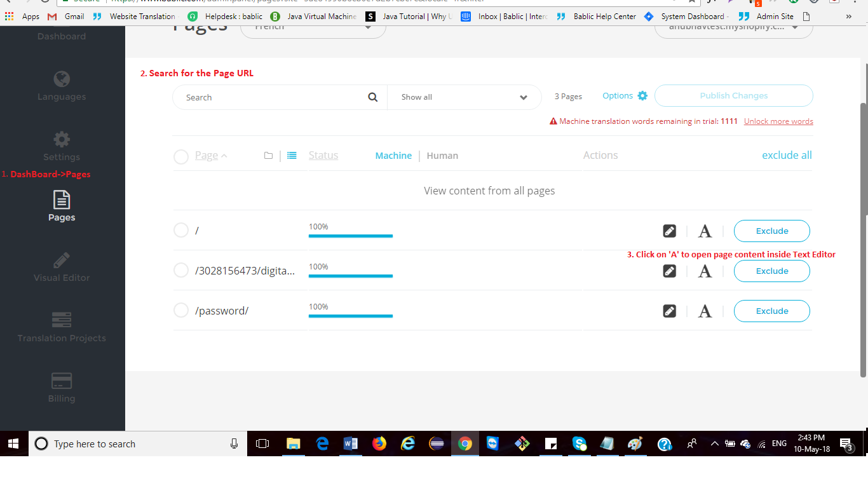Open text editor 'A' icon for /3028156473 page

point(705,271)
